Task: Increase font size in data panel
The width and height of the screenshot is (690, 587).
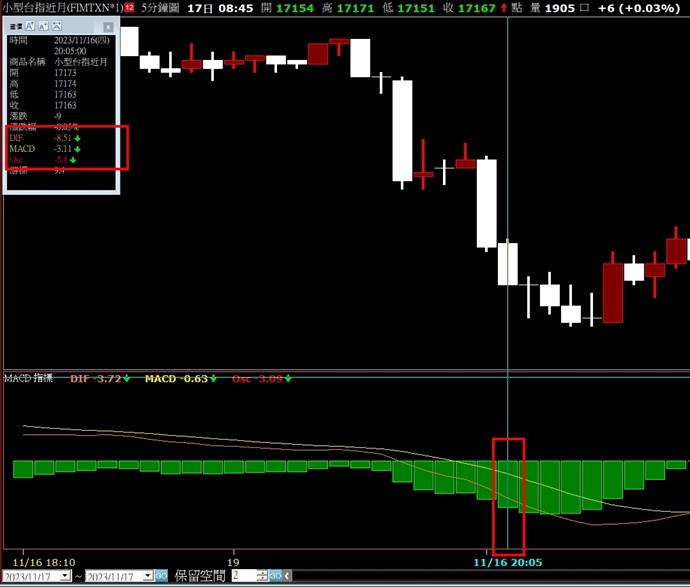Action: coord(29,26)
